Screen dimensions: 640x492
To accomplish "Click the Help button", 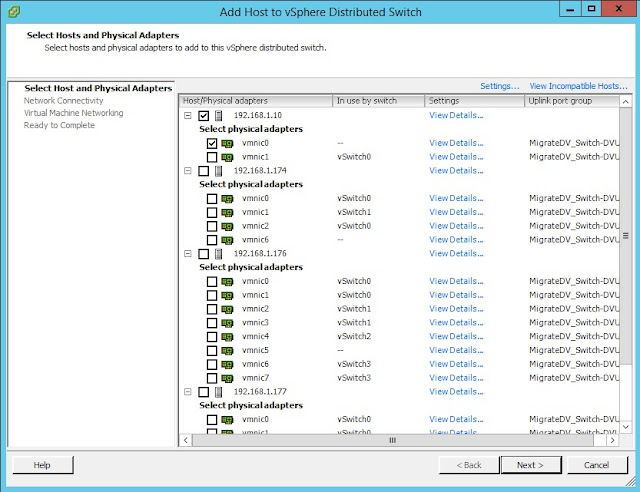I will [43, 465].
